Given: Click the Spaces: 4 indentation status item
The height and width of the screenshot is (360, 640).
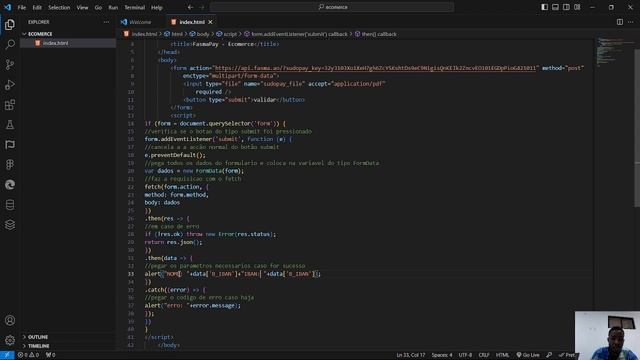Looking at the screenshot, I should coord(442,355).
